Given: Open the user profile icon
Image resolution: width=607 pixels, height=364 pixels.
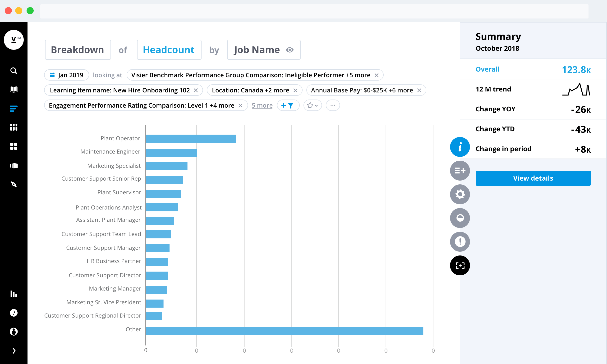Looking at the screenshot, I should (x=14, y=332).
